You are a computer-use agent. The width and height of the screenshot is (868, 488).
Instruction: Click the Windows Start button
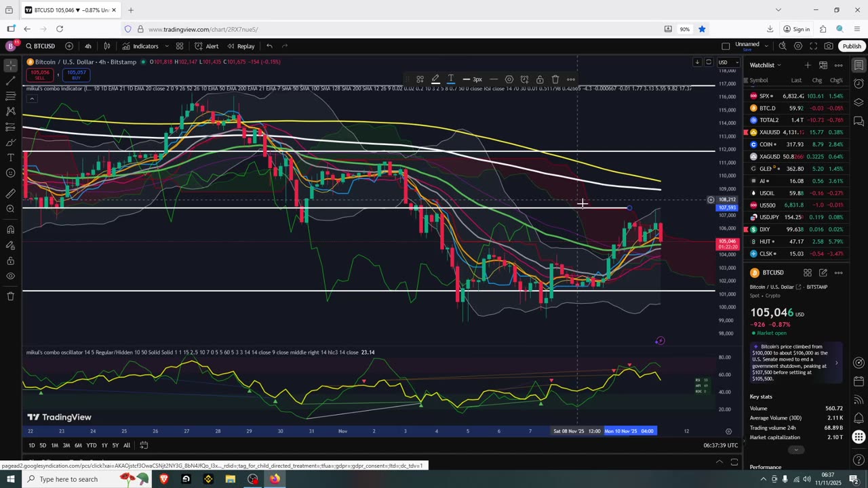click(x=10, y=479)
